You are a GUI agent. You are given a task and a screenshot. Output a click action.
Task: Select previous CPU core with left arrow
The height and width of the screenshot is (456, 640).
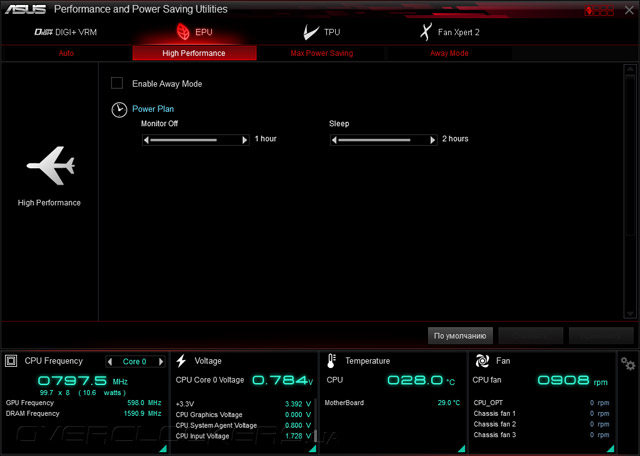click(x=110, y=361)
